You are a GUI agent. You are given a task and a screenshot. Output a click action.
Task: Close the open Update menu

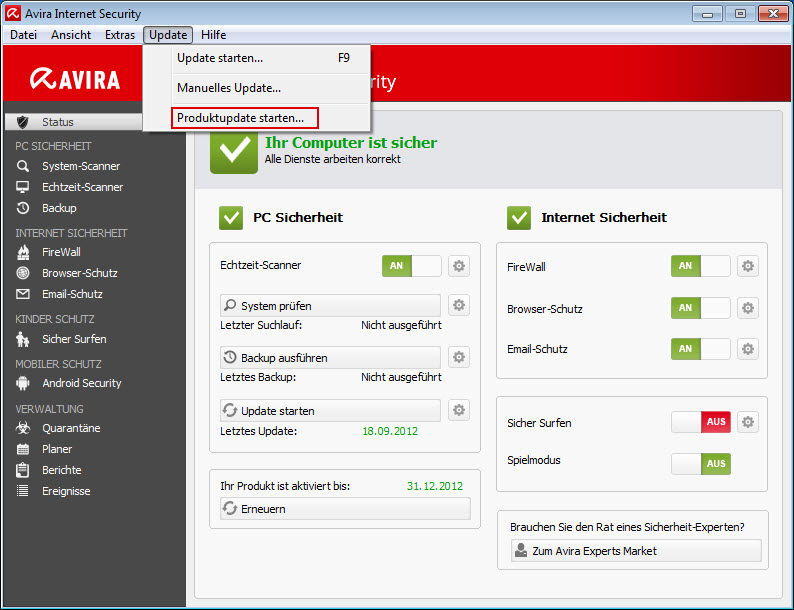168,35
